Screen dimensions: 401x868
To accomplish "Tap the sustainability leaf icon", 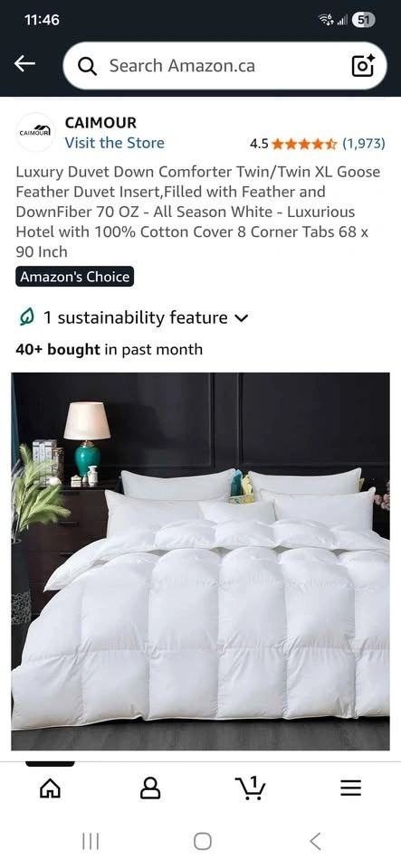I will coord(26,317).
